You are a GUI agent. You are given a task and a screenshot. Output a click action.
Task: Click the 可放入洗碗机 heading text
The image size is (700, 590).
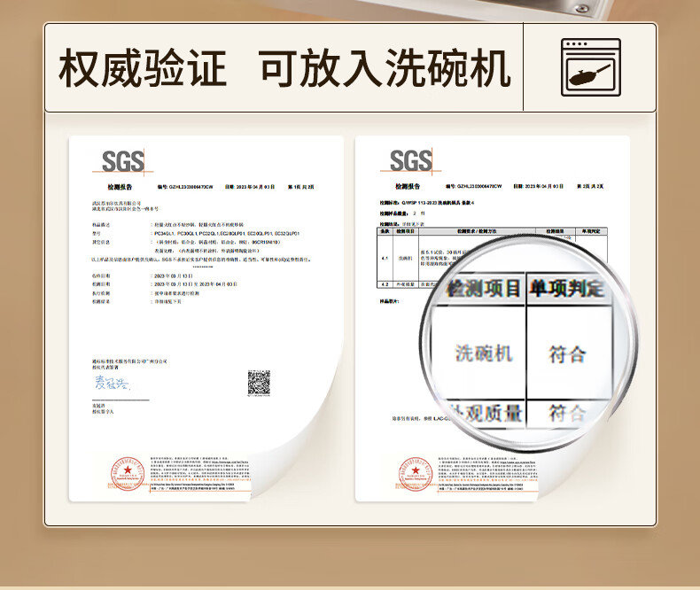click(384, 69)
